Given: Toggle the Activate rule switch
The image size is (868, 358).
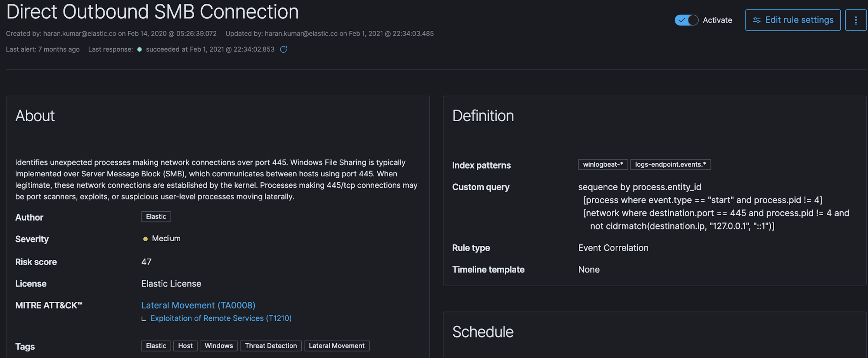Looking at the screenshot, I should 686,20.
